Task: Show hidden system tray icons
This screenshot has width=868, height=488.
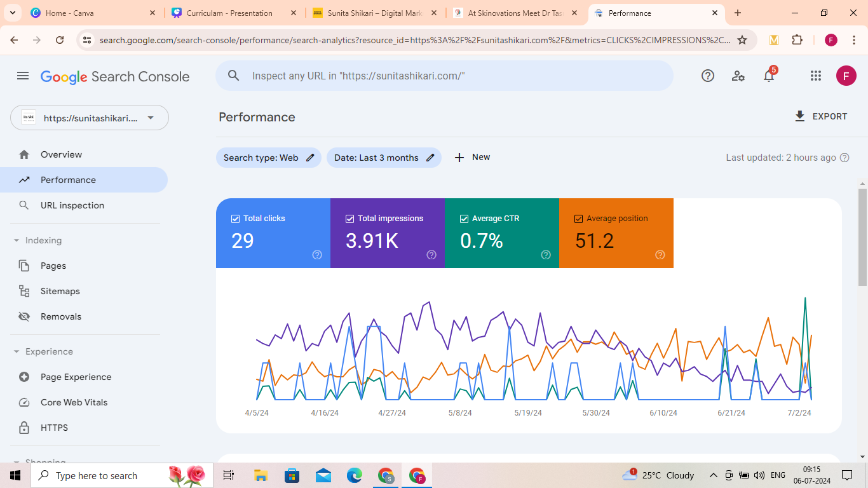Action: click(x=713, y=475)
